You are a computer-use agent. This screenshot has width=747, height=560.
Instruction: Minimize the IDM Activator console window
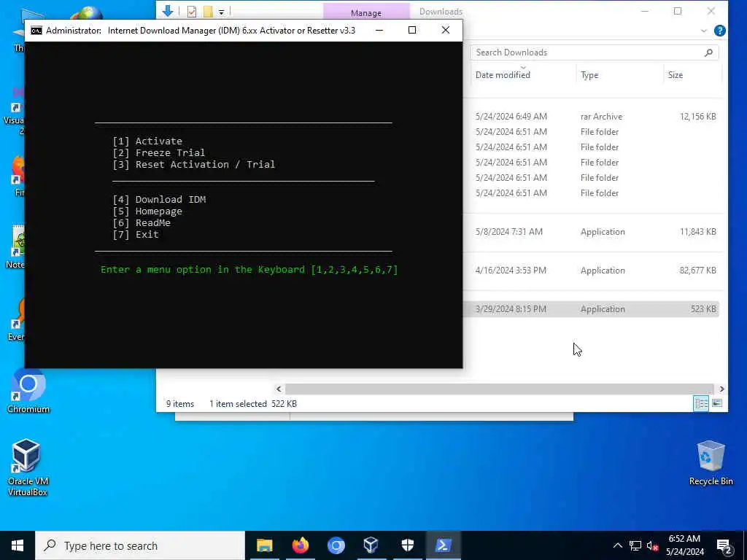379,30
